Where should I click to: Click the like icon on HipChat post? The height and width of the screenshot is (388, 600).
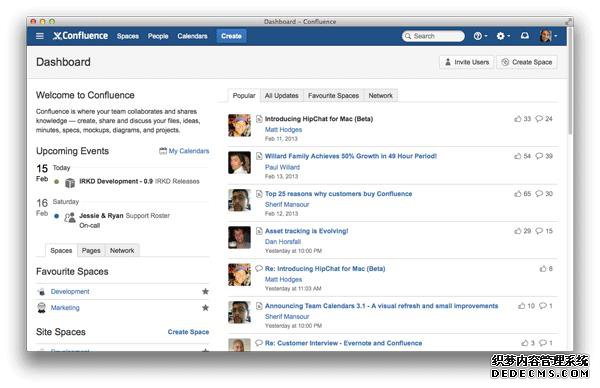[517, 119]
